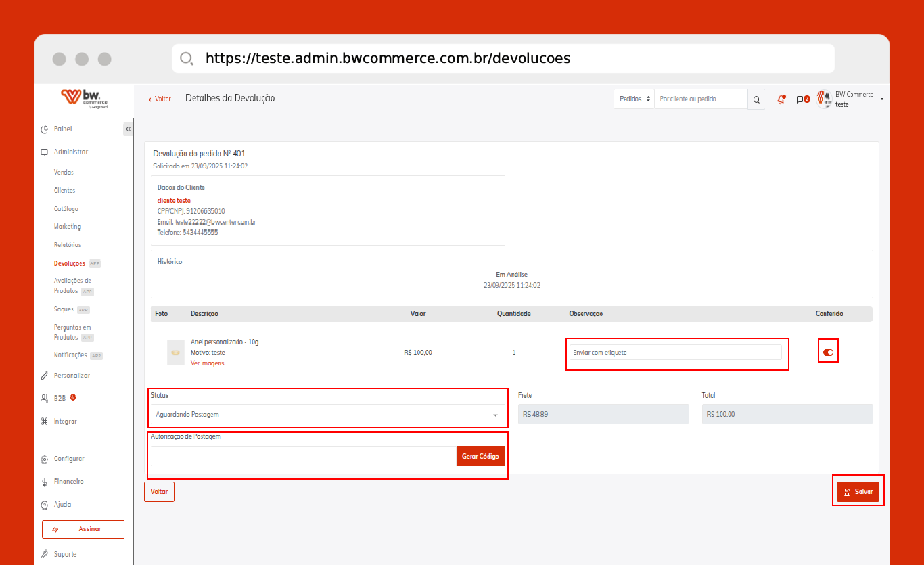Viewport: 924px width, 565px height.
Task: Click the product photo thumbnail
Action: pyautogui.click(x=176, y=353)
